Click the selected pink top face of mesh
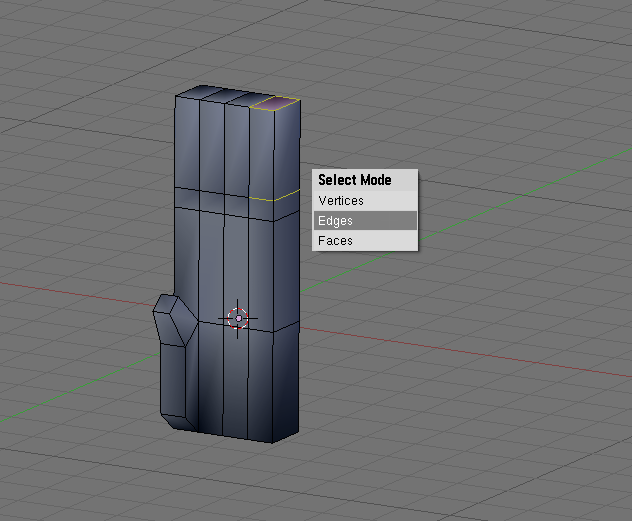Screen dimensions: 632x521 (275, 104)
